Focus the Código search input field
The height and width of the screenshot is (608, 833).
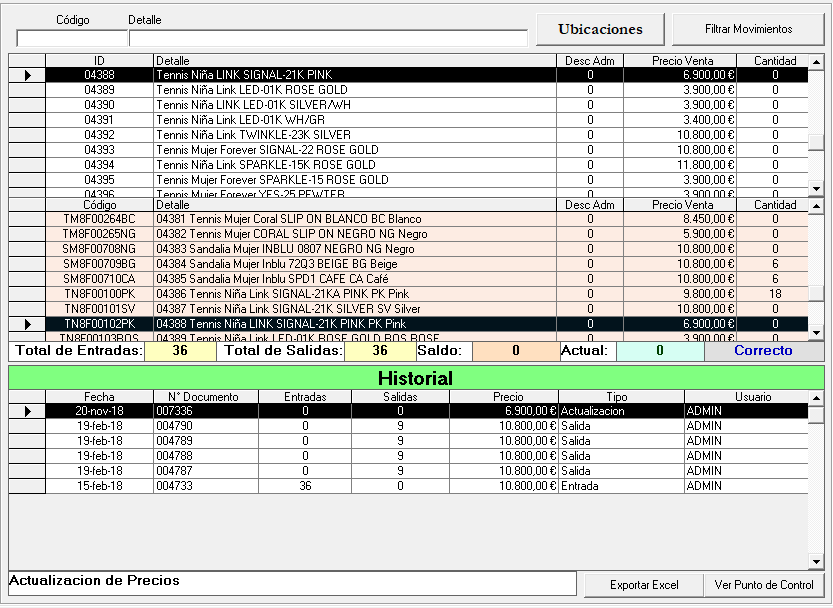[x=71, y=39]
